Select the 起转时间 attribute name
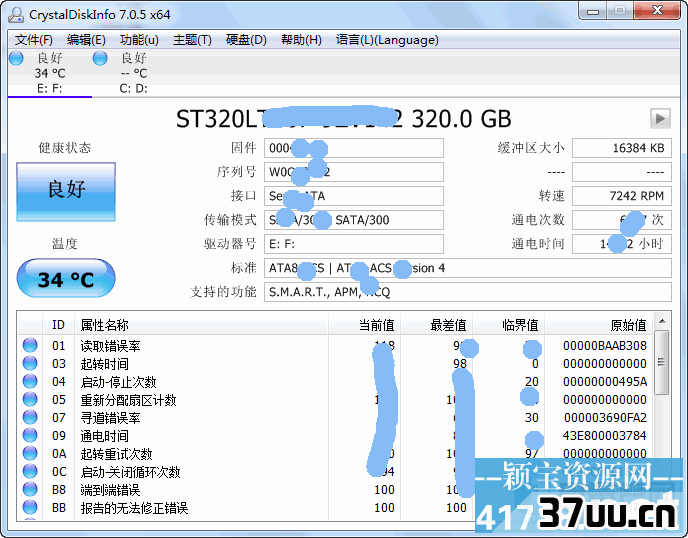 click(104, 364)
